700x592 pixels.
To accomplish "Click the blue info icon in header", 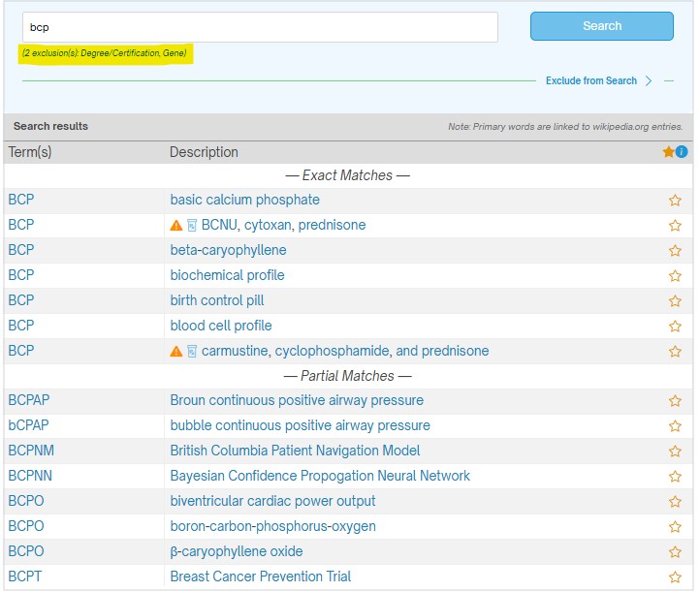I will click(x=682, y=152).
